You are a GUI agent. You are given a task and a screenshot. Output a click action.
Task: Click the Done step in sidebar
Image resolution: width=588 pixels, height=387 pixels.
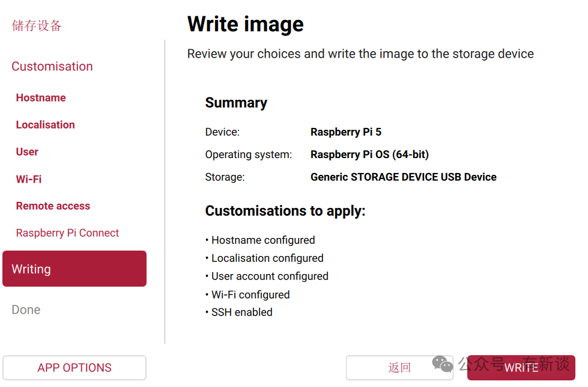tap(26, 310)
